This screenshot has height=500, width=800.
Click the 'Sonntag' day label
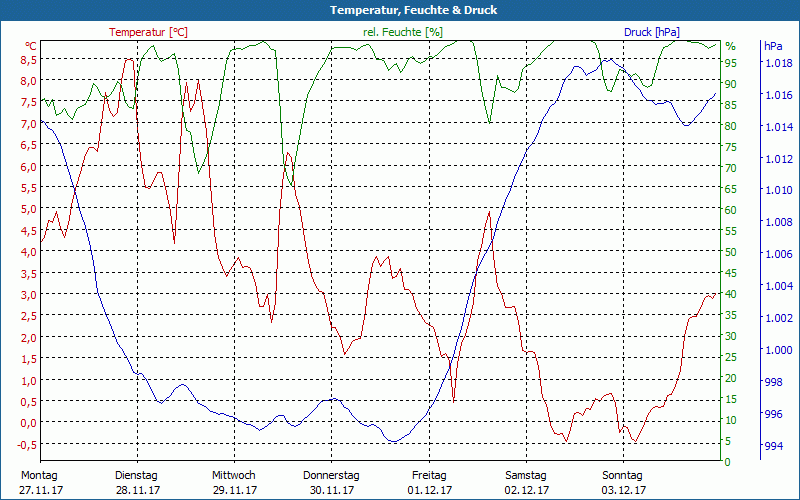click(622, 476)
